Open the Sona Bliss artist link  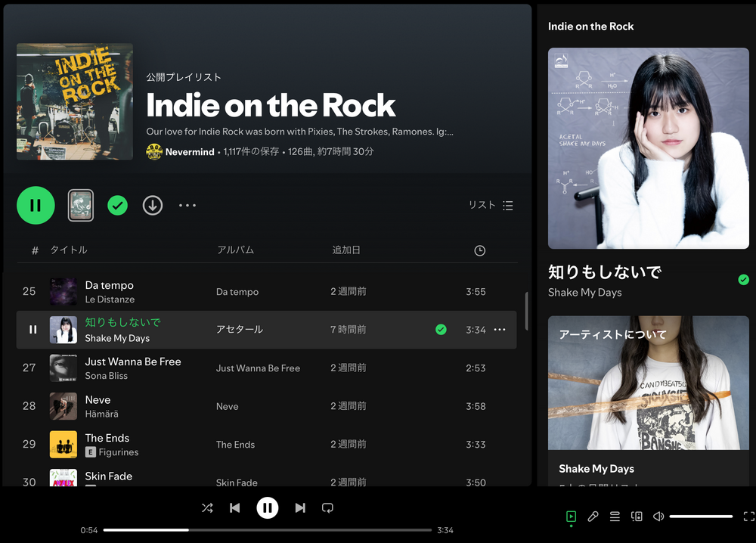[x=107, y=376]
